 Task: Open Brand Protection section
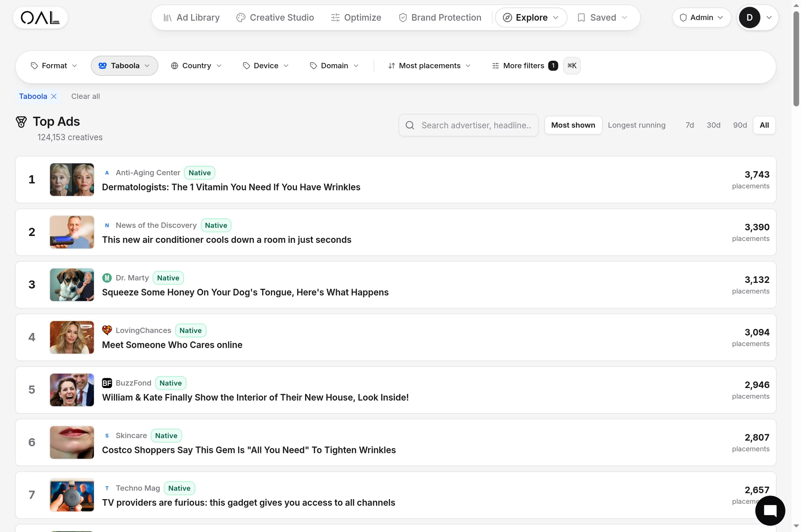click(440, 18)
